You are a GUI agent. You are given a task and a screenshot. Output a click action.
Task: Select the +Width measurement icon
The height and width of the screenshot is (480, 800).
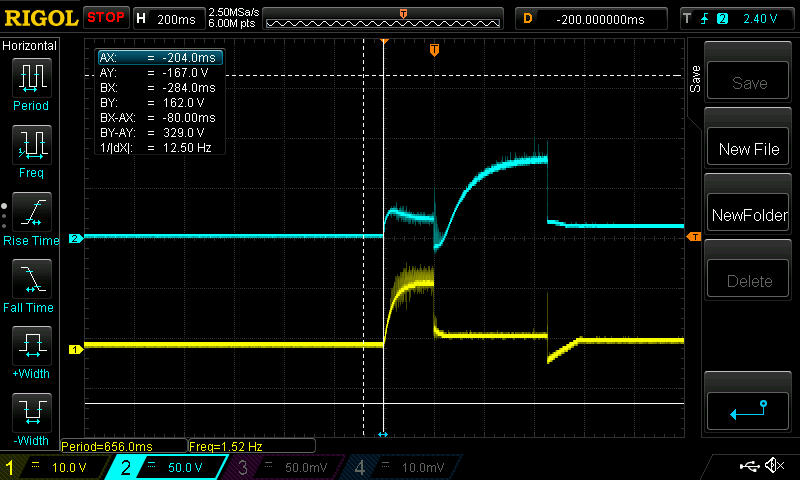click(31, 353)
